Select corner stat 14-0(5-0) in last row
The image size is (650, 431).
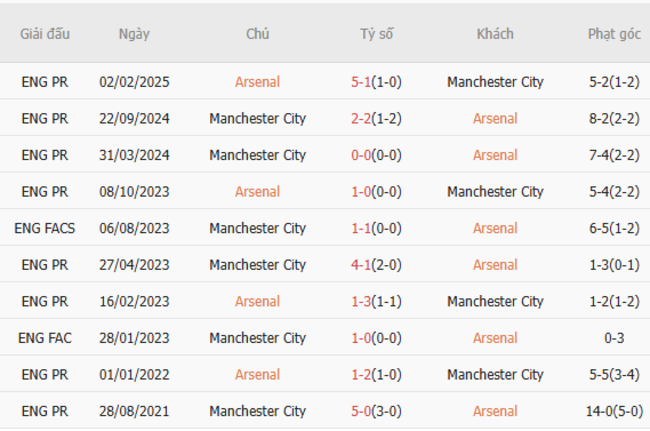pos(614,411)
